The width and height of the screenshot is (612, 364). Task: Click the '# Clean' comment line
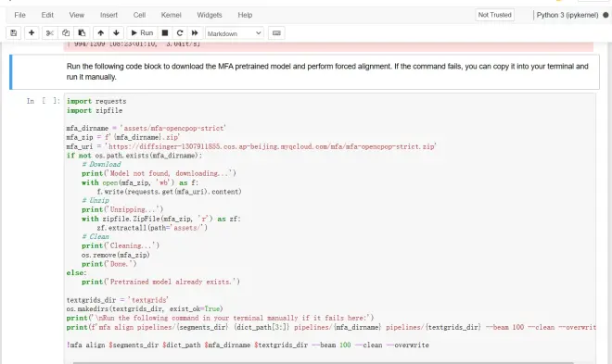(96, 236)
